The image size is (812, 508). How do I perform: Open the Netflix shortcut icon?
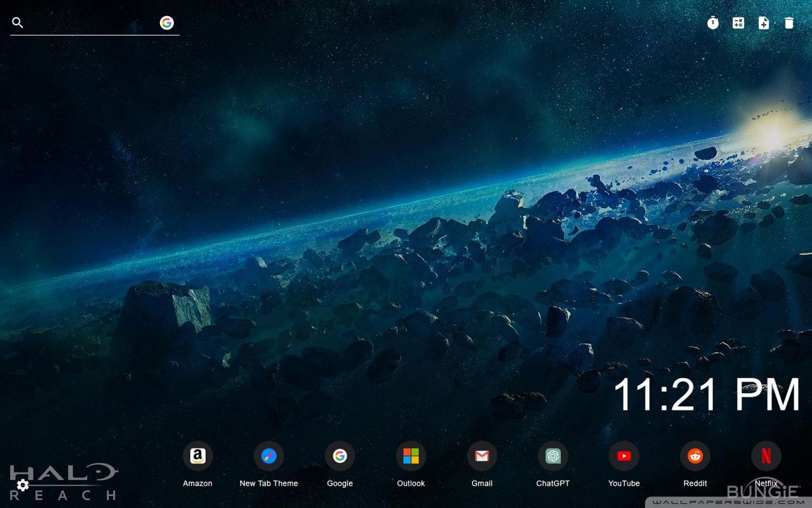click(766, 456)
